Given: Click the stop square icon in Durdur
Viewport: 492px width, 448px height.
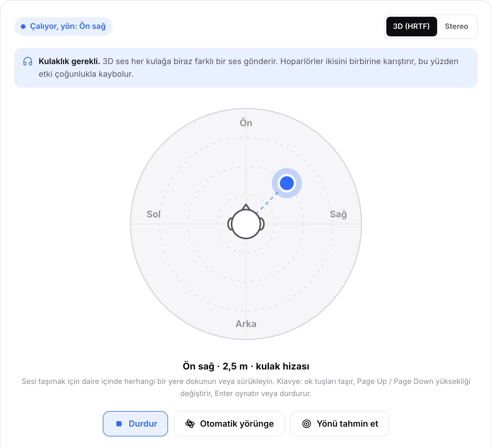Looking at the screenshot, I should click(119, 424).
